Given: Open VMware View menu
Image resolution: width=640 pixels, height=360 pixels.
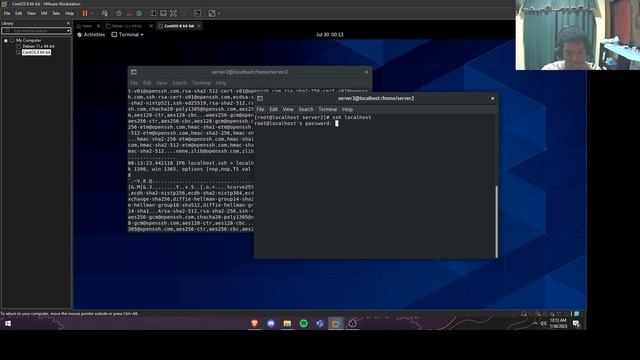Looking at the screenshot, I should [31, 13].
